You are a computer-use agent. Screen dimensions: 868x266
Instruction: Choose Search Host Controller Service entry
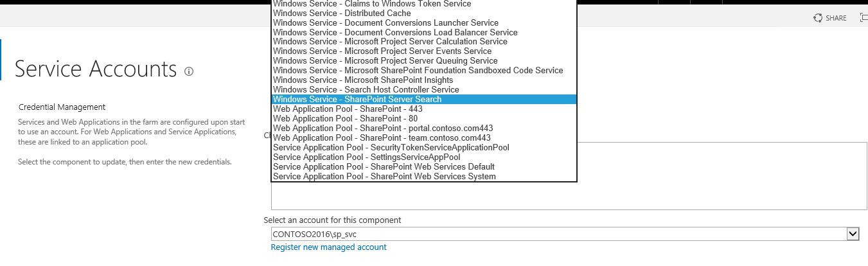pyautogui.click(x=423, y=90)
